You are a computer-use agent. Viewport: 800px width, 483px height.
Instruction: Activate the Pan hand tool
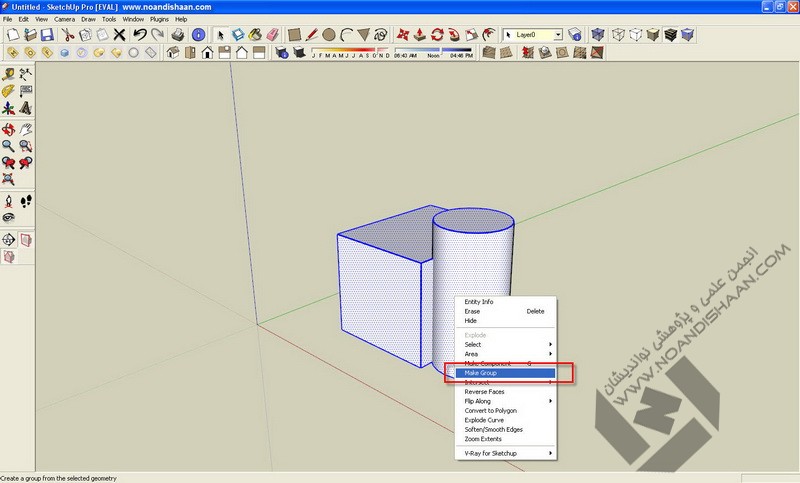pos(26,128)
